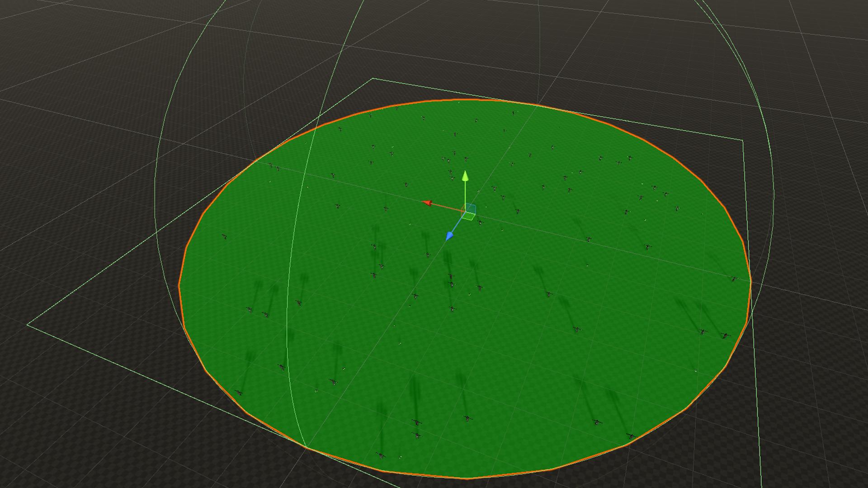Click the center cube handle of the move gizmo

(468, 212)
